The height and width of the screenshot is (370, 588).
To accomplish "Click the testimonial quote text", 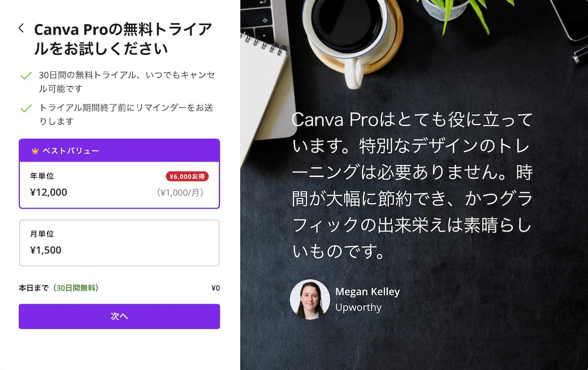I will point(412,186).
